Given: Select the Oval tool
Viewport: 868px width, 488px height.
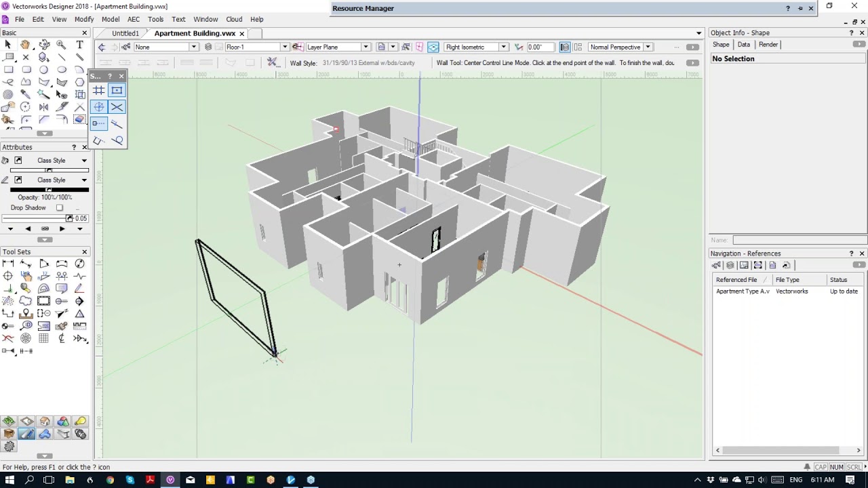Looking at the screenshot, I should [62, 69].
